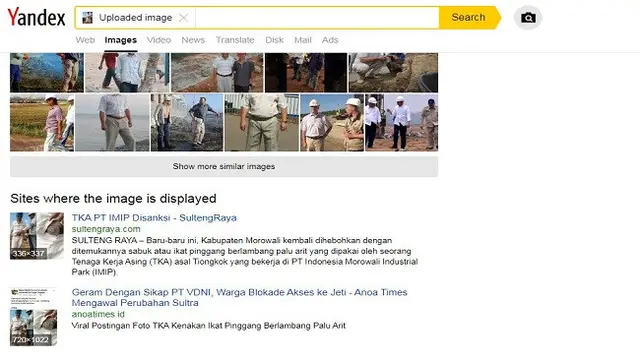Open similar image of two men on rocky shore
Screen dimensions: 640x360
187,123
